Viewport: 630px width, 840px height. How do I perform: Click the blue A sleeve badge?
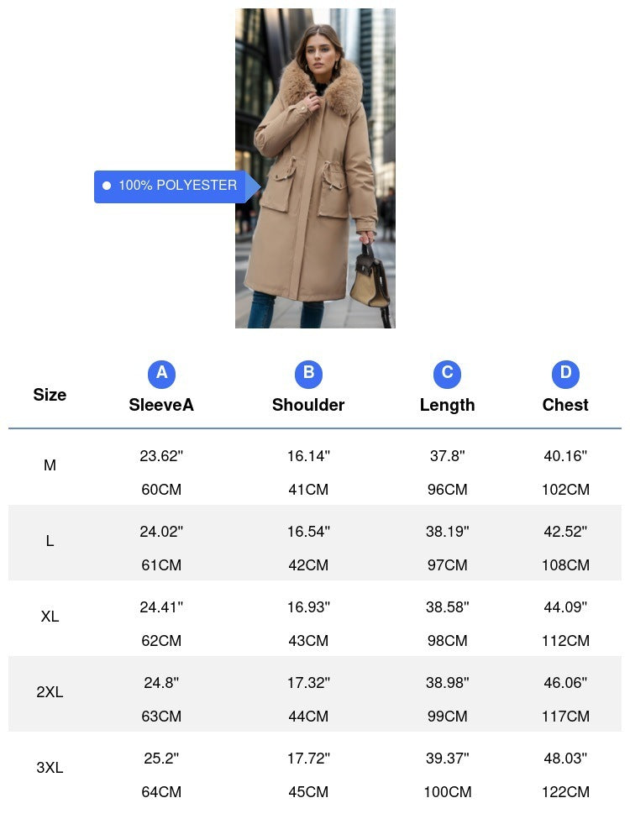click(x=161, y=374)
